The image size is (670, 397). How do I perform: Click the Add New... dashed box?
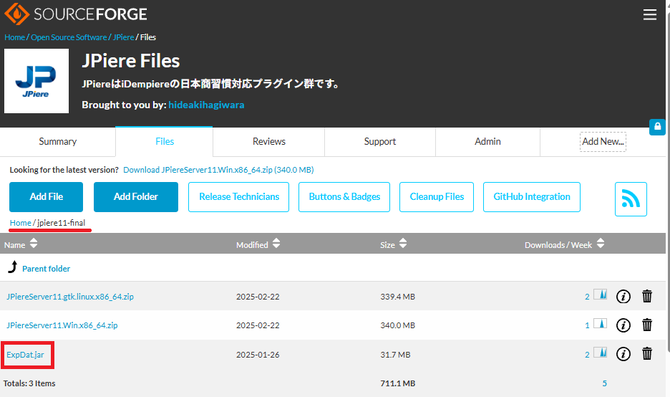(603, 141)
